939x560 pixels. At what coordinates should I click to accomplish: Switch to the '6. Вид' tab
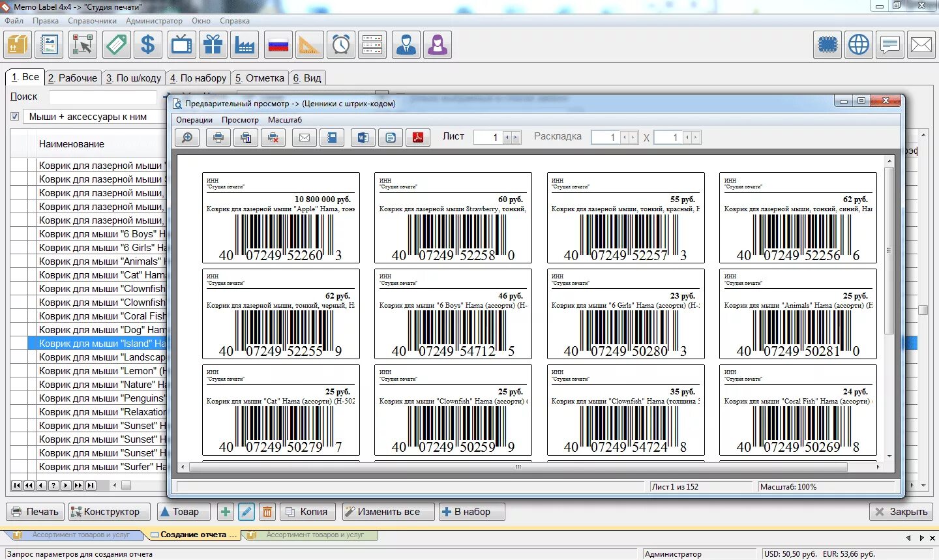tap(307, 78)
